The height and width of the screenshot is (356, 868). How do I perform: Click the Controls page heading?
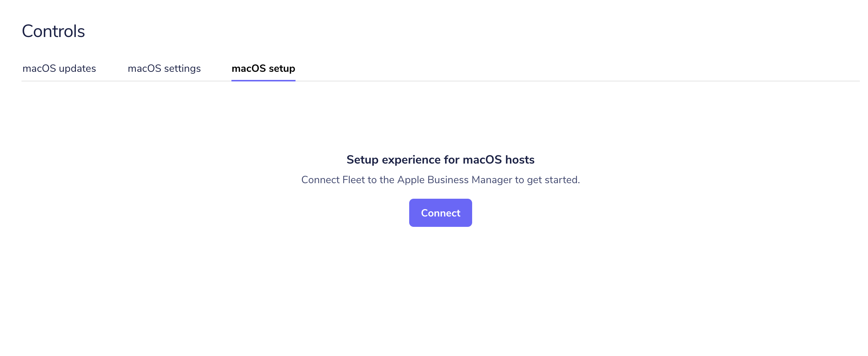click(53, 31)
